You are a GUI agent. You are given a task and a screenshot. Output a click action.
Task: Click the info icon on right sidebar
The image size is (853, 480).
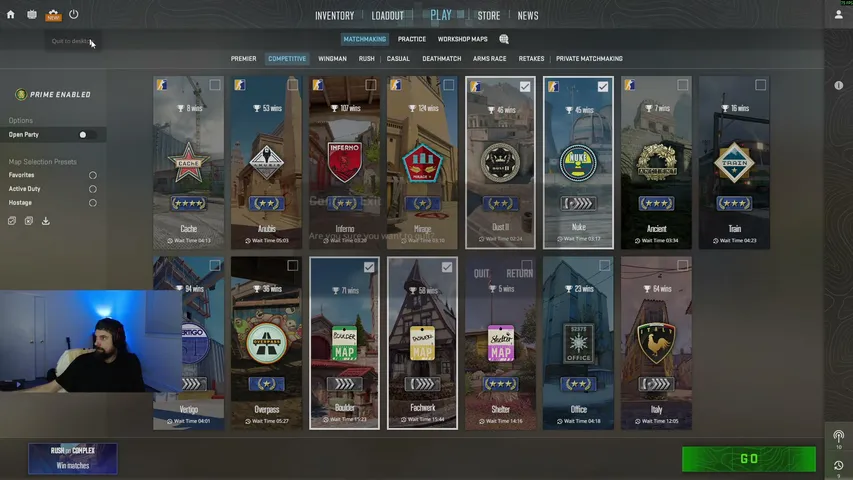click(x=838, y=85)
